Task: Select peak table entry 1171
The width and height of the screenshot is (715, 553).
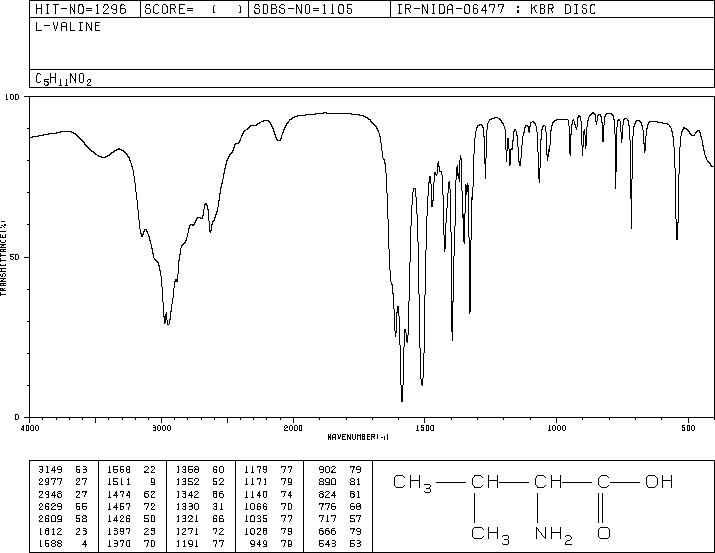Action: point(256,482)
